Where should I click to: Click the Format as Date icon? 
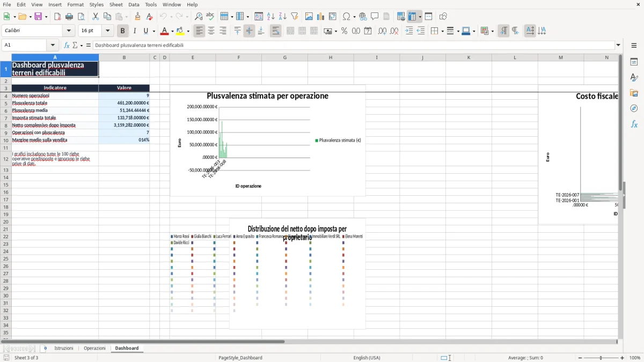(x=368, y=31)
